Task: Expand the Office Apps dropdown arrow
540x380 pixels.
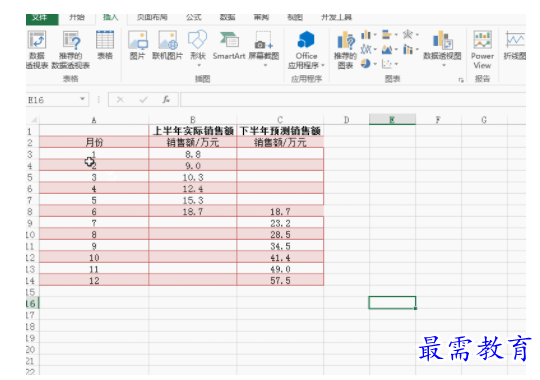Action: click(323, 65)
